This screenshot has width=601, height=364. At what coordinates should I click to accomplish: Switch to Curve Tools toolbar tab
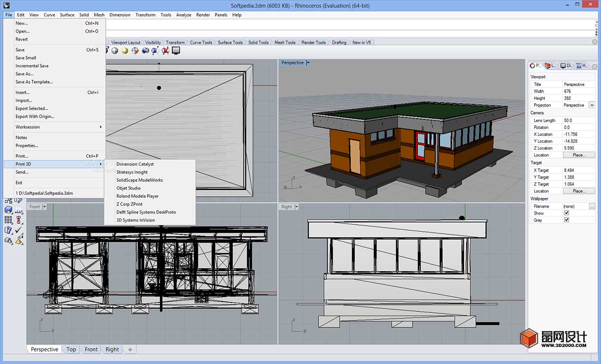point(201,43)
